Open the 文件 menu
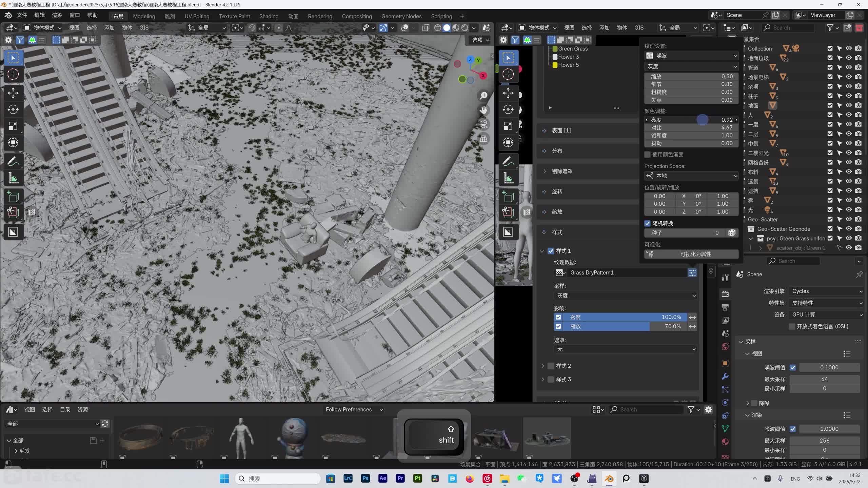Viewport: 868px width, 488px height. 22,15
